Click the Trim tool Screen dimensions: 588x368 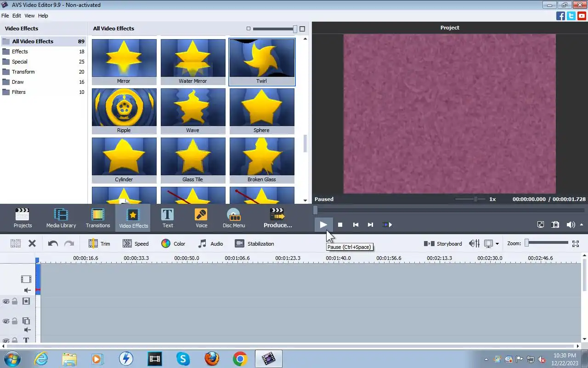click(x=100, y=244)
